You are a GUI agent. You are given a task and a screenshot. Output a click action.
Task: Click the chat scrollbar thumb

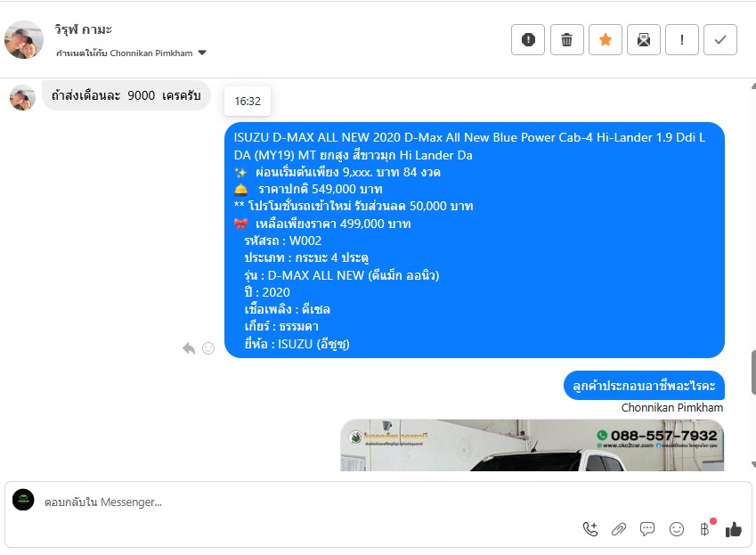pos(753,373)
